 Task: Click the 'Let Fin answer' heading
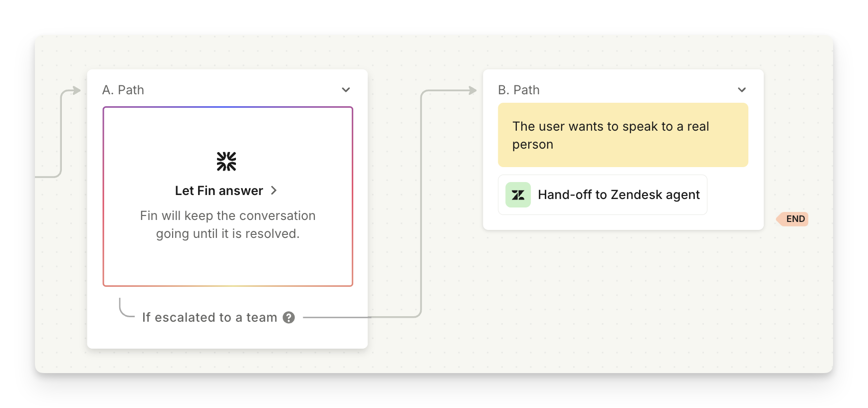click(x=219, y=191)
